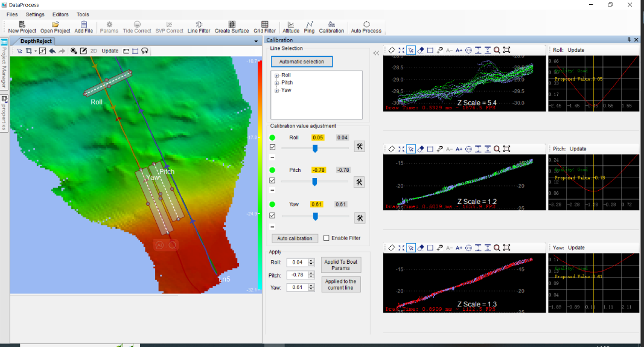Click the Yaw slider handle

point(316,217)
